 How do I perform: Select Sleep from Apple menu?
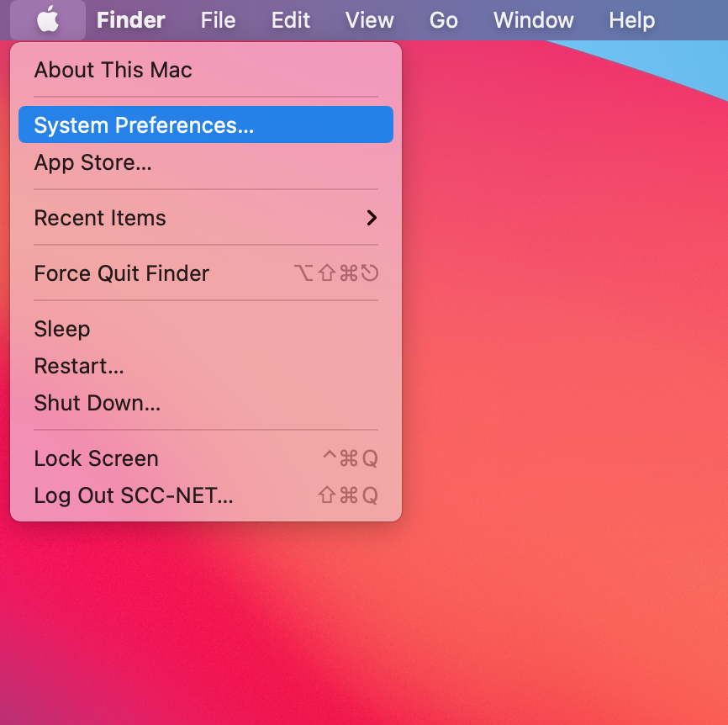206,329
